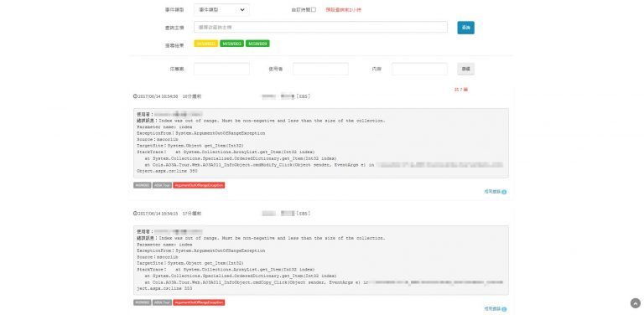This screenshot has height=315, width=644.
Task: Click clock icon of the 16:54:15 entry
Action: (x=135, y=214)
